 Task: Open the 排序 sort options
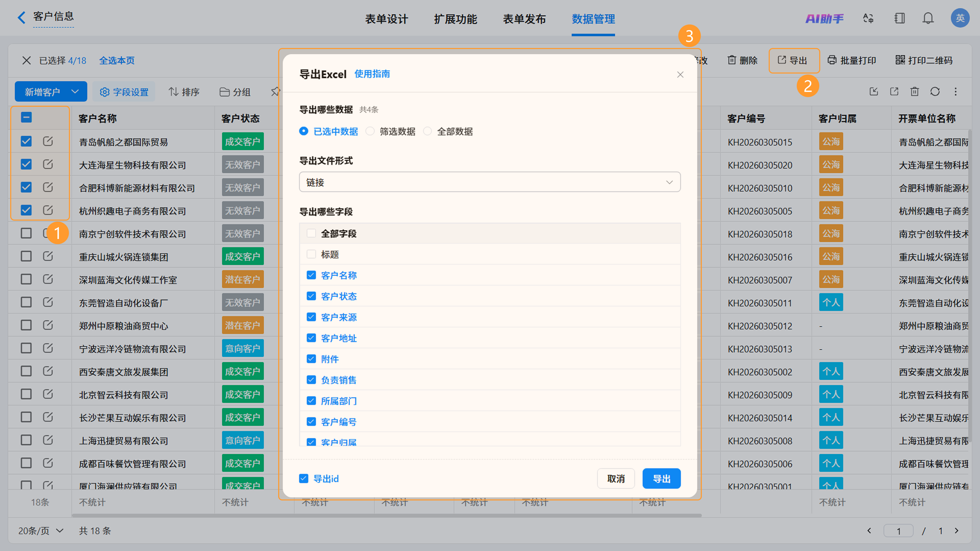[x=184, y=92]
